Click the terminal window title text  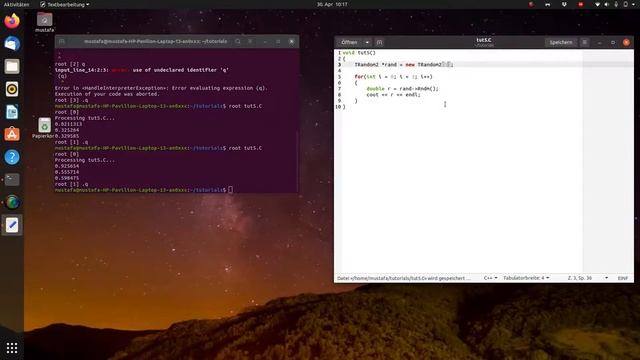point(155,41)
